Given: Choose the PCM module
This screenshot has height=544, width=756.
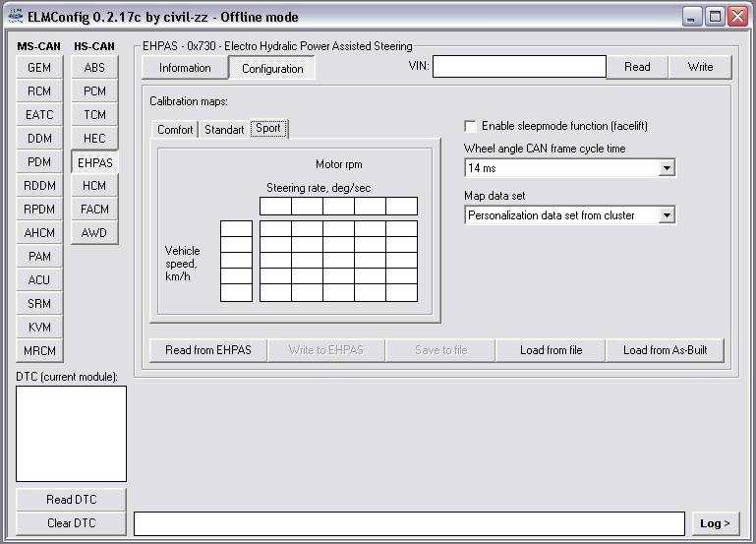Looking at the screenshot, I should tap(94, 91).
